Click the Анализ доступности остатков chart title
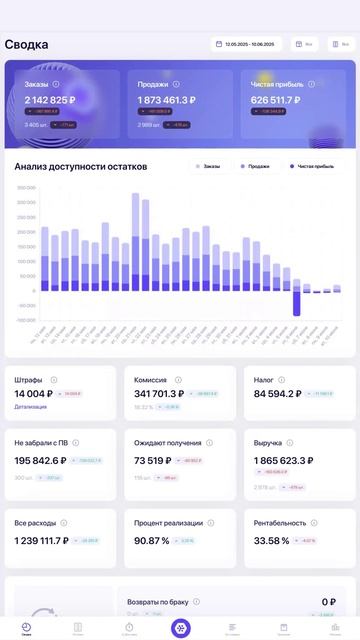Screen dimensions: 360x640 point(81,167)
